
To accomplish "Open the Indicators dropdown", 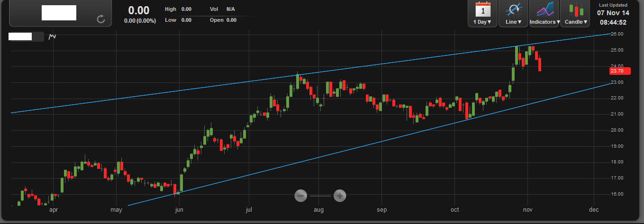I will coord(544,22).
